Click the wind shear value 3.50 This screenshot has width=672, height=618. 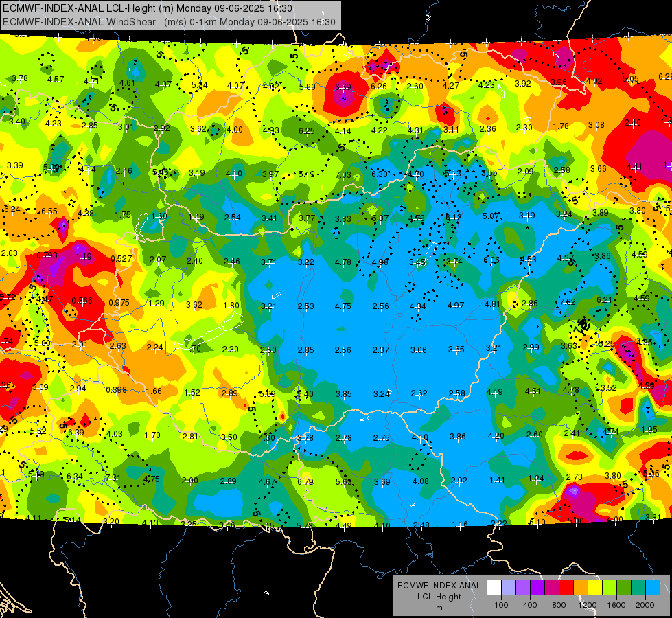(229, 437)
